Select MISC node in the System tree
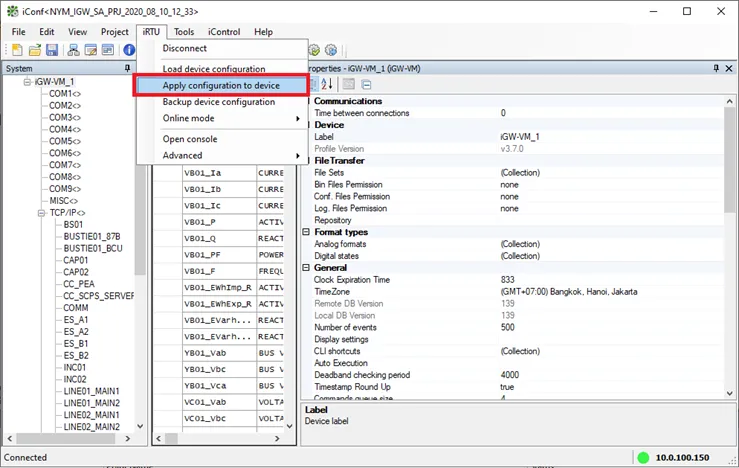This screenshot has width=739, height=468. [x=64, y=201]
